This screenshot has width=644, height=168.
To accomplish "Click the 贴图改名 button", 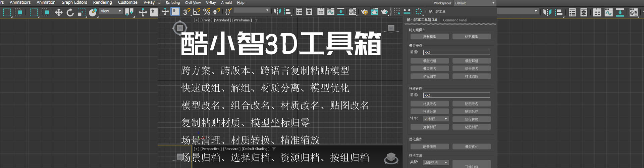I will [x=471, y=104].
